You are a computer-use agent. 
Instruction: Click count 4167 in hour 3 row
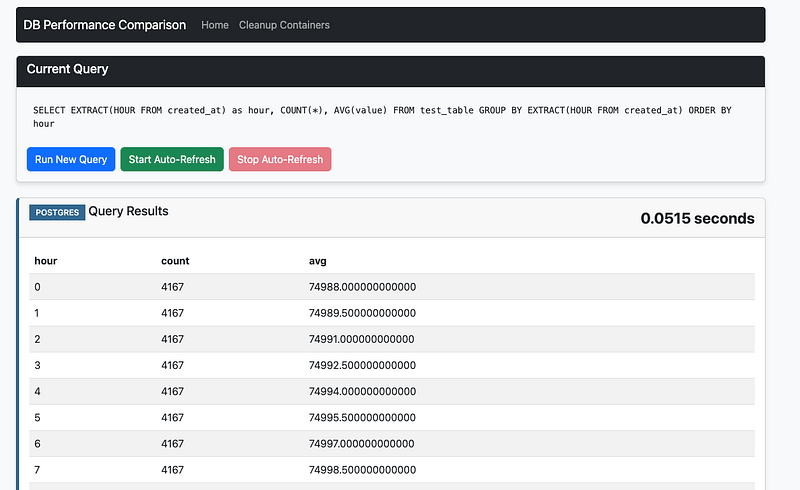172,365
